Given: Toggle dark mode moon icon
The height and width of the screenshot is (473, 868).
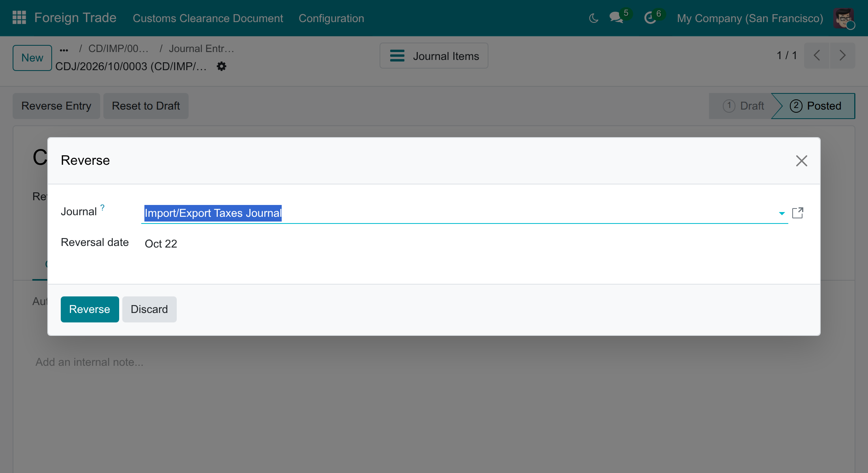Looking at the screenshot, I should tap(593, 18).
